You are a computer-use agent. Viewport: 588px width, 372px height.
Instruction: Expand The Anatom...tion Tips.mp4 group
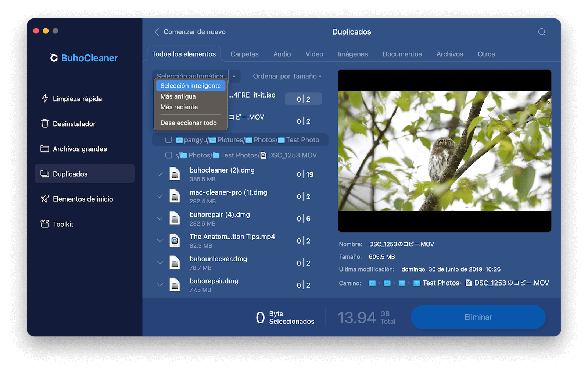[160, 241]
